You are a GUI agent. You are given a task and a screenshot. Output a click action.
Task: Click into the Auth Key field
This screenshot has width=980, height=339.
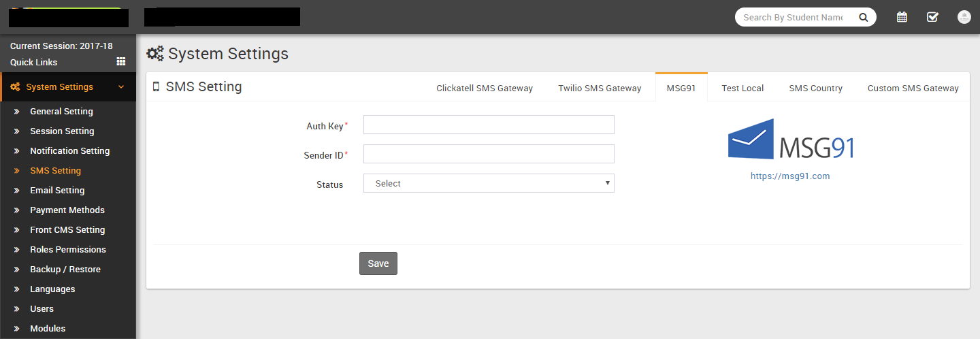coord(489,125)
